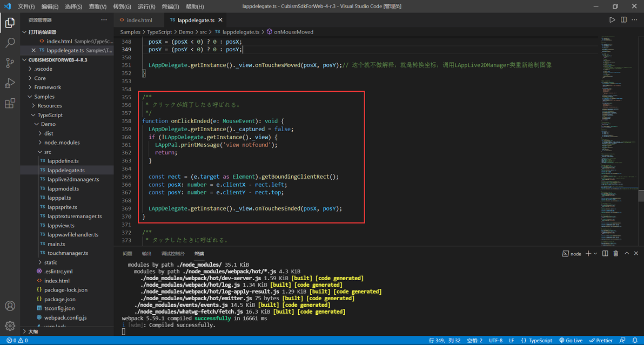Open the Accounts menu icon
The height and width of the screenshot is (345, 644).
pyautogui.click(x=10, y=306)
